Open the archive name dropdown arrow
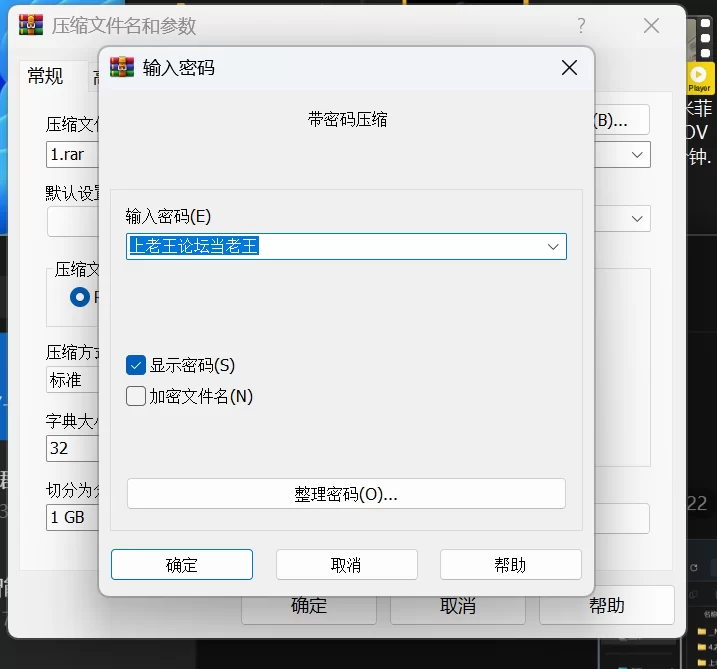 (637, 155)
